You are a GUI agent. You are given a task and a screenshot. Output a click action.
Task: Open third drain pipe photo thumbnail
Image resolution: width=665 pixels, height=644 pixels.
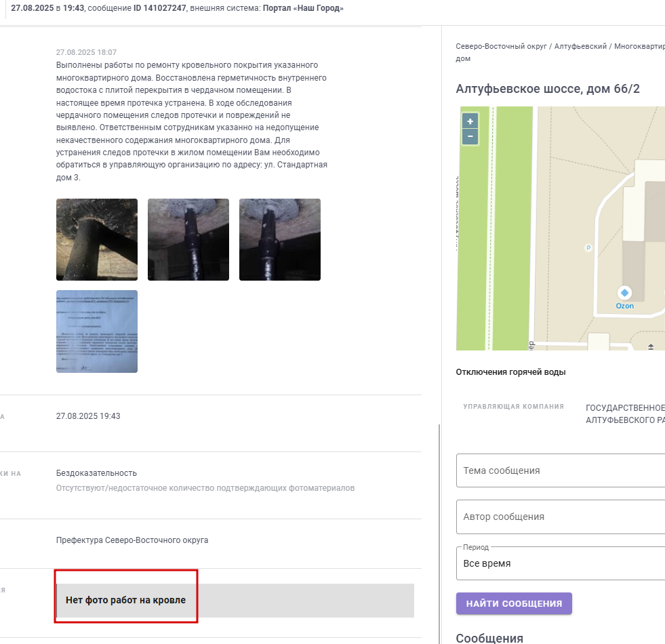coord(280,240)
